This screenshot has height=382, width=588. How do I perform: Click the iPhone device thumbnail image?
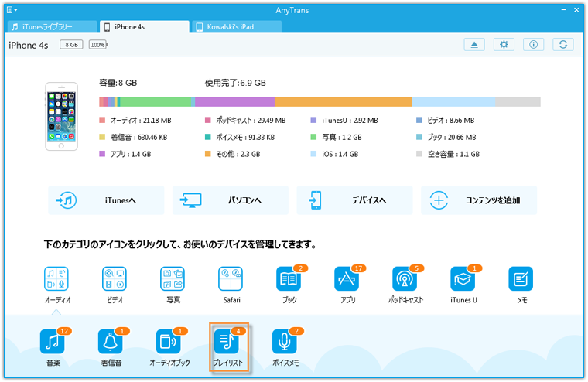61,116
